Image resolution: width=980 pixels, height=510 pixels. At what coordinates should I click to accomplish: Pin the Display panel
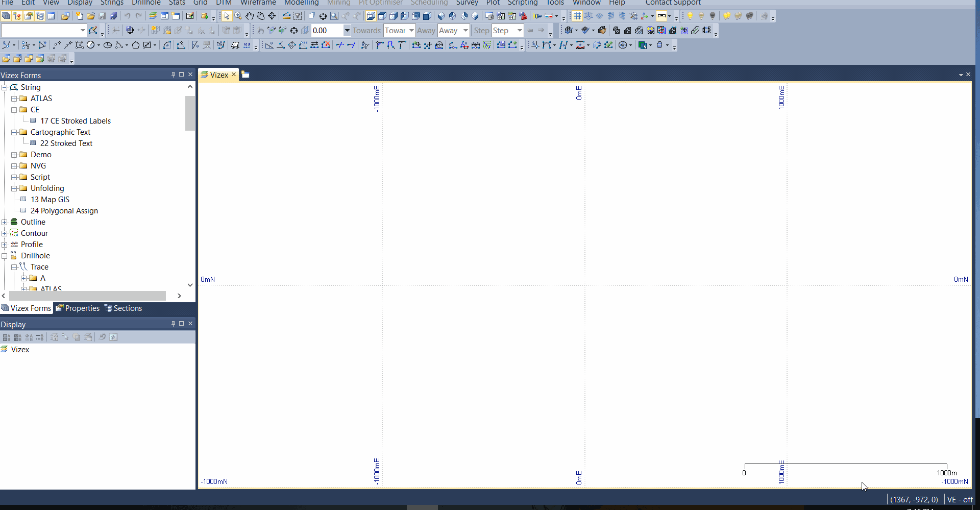pos(173,324)
